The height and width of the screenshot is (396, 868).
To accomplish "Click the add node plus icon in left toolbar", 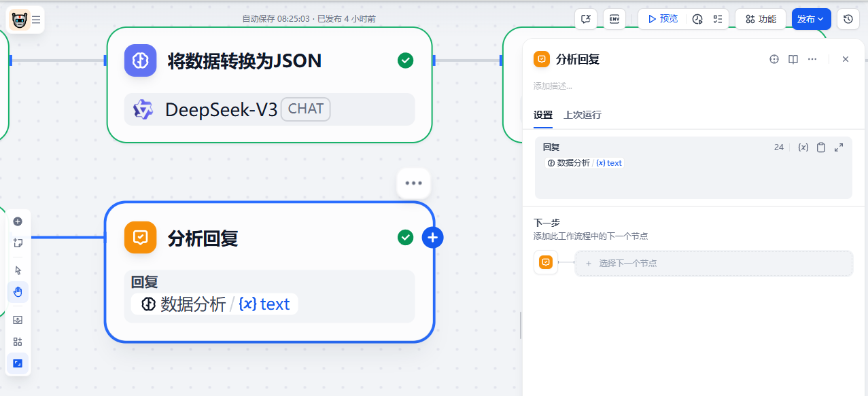I will 18,221.
